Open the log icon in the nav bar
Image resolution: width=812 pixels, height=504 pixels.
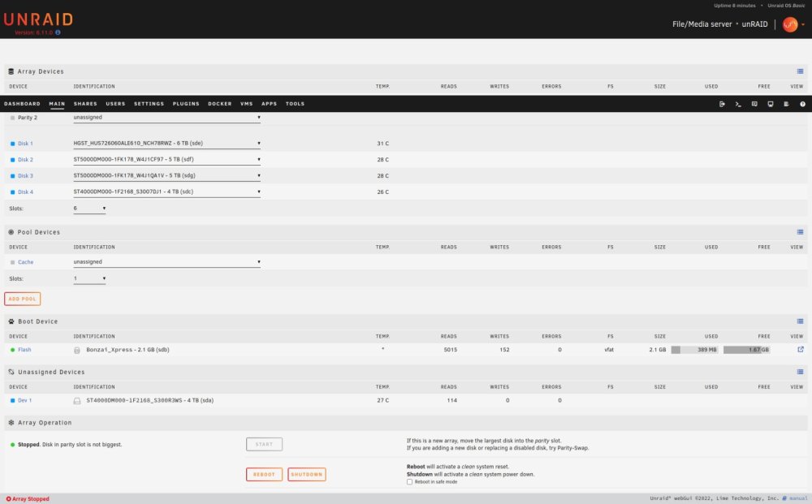pyautogui.click(x=786, y=104)
